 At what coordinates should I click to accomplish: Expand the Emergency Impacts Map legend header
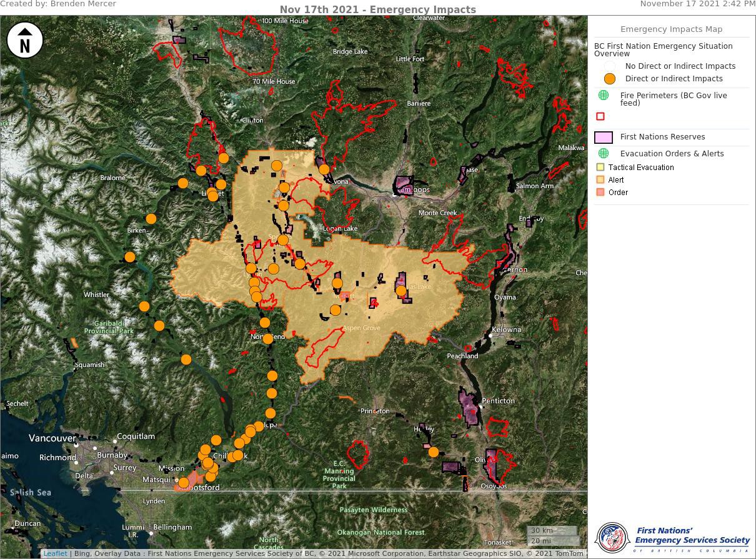pyautogui.click(x=671, y=29)
